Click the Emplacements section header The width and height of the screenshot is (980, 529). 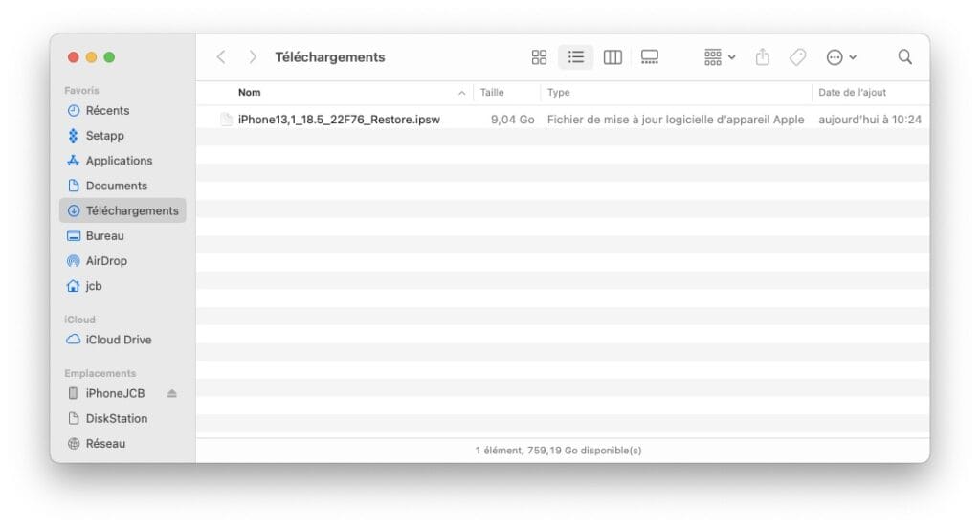[x=100, y=373]
